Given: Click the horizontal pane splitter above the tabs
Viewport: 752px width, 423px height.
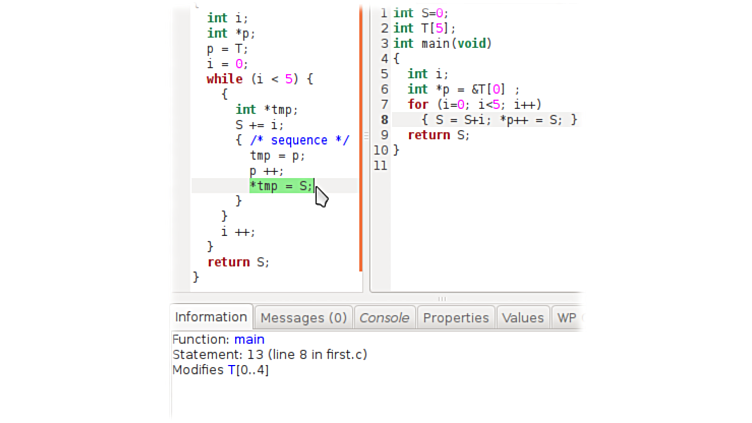Looking at the screenshot, I should (441, 298).
